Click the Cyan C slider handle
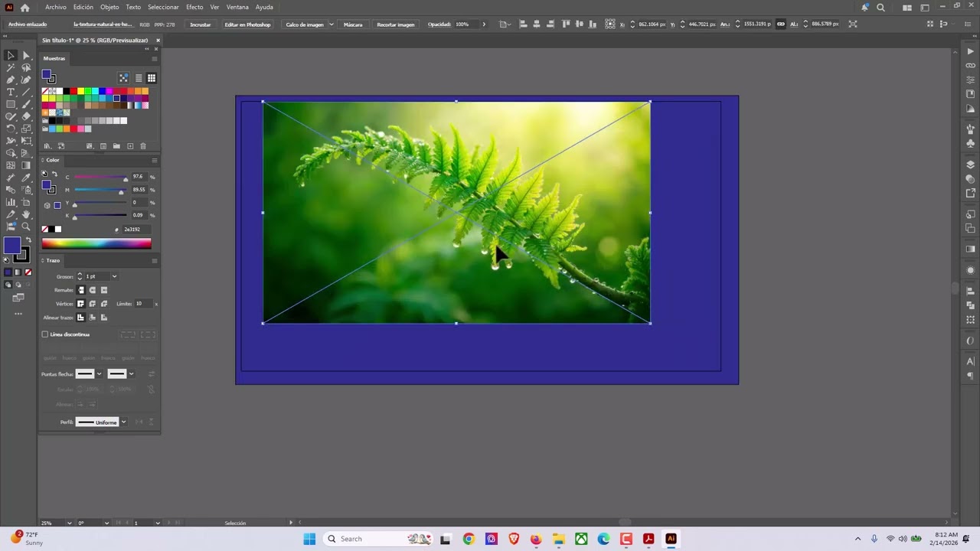The width and height of the screenshot is (980, 551). [x=126, y=179]
